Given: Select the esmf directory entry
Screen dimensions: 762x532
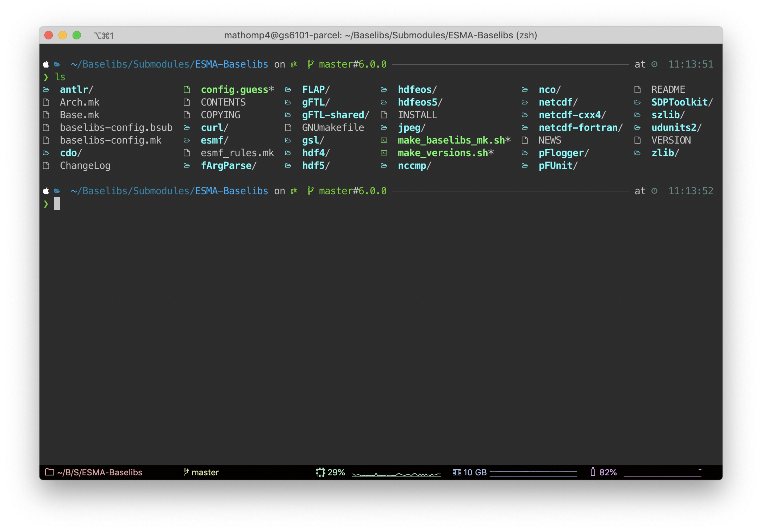Looking at the screenshot, I should pyautogui.click(x=214, y=140).
